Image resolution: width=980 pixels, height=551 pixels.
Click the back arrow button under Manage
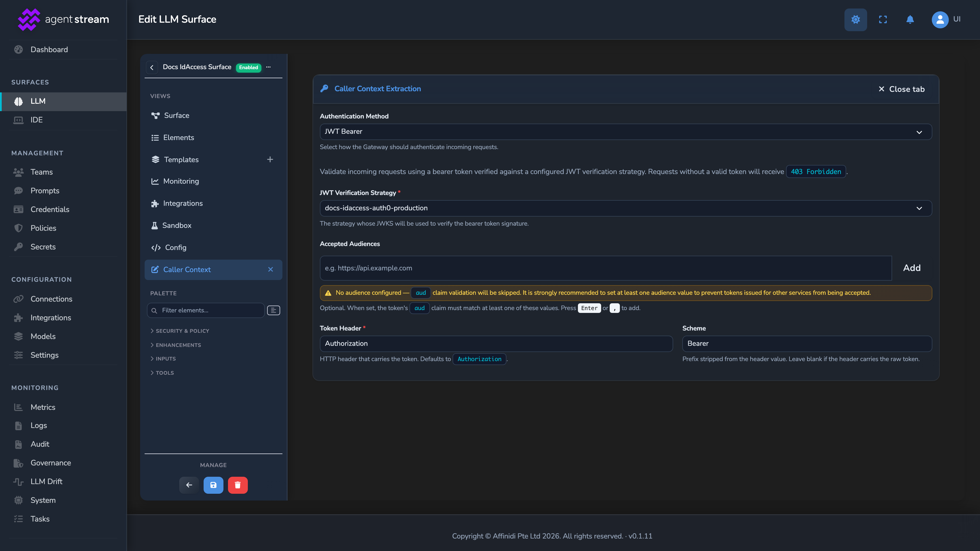[189, 485]
